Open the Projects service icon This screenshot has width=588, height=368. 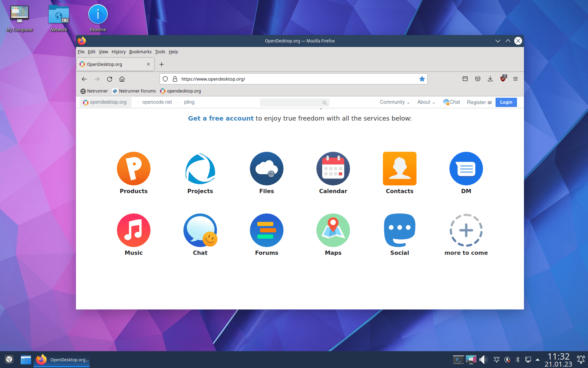[x=200, y=169]
